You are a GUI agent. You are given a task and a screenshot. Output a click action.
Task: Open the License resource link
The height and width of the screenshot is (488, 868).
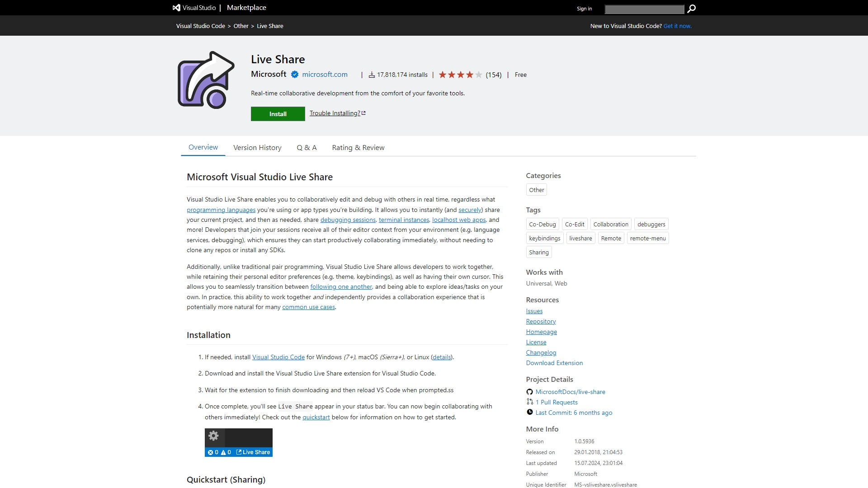pyautogui.click(x=536, y=342)
